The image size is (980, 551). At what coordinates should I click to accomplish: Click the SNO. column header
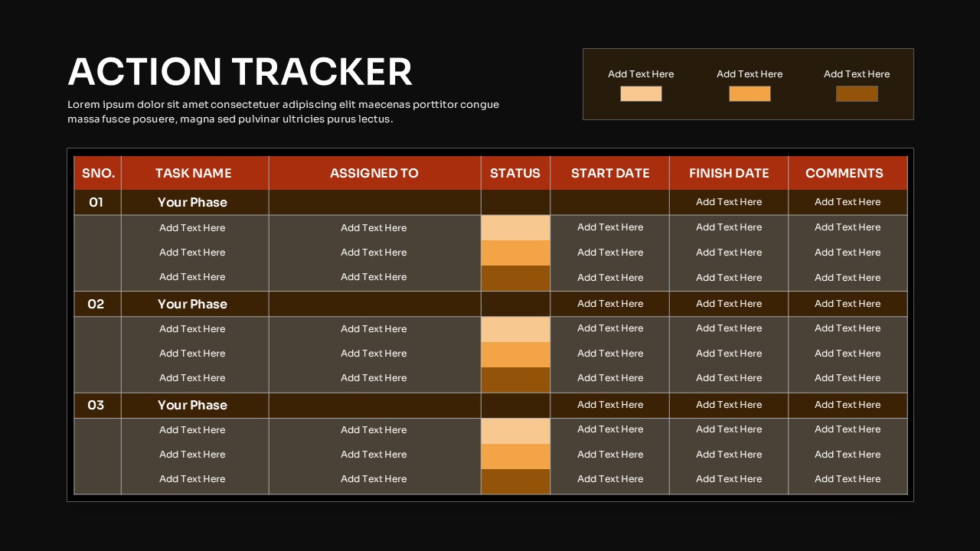click(x=98, y=173)
